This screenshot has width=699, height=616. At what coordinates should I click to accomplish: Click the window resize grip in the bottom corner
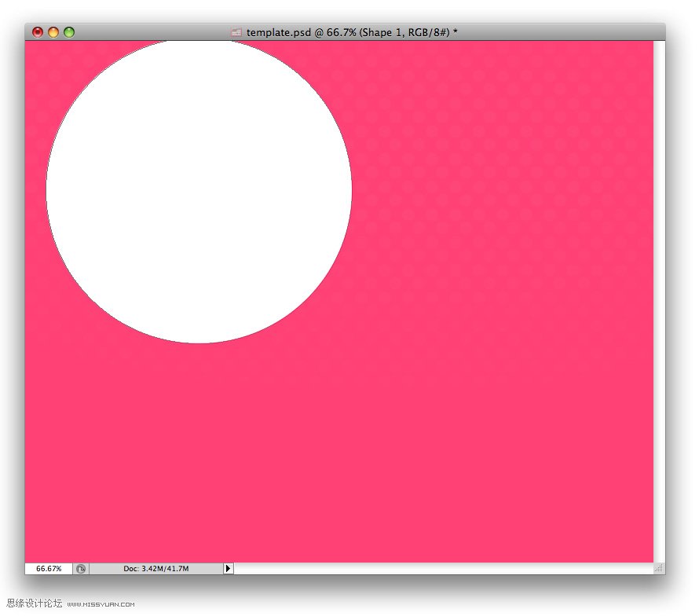tap(659, 568)
